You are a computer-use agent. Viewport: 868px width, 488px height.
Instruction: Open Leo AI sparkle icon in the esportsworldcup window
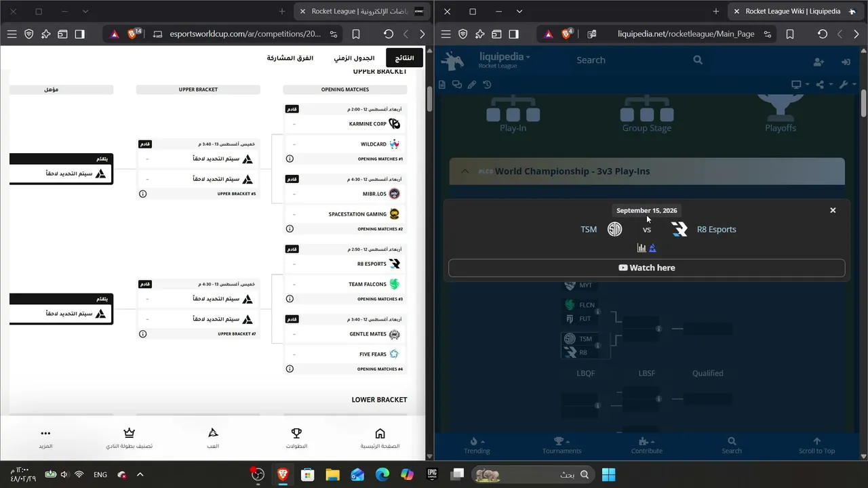45,34
